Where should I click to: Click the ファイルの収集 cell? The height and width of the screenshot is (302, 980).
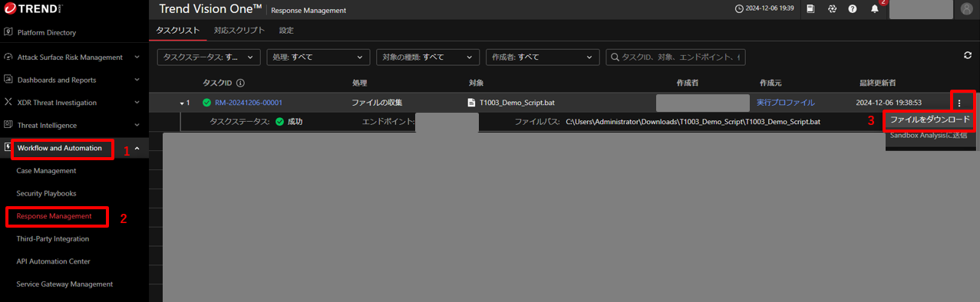click(x=377, y=103)
